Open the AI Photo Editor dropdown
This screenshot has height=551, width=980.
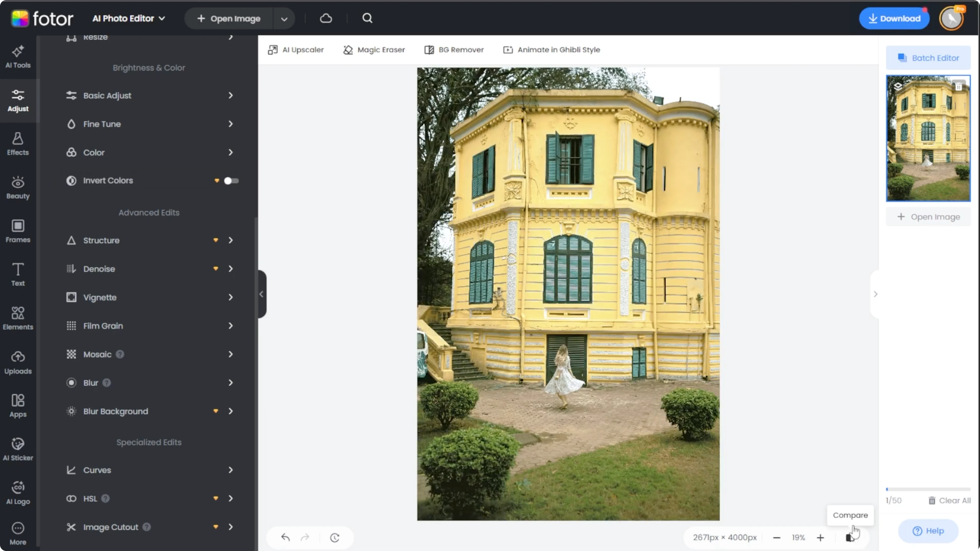pos(129,18)
